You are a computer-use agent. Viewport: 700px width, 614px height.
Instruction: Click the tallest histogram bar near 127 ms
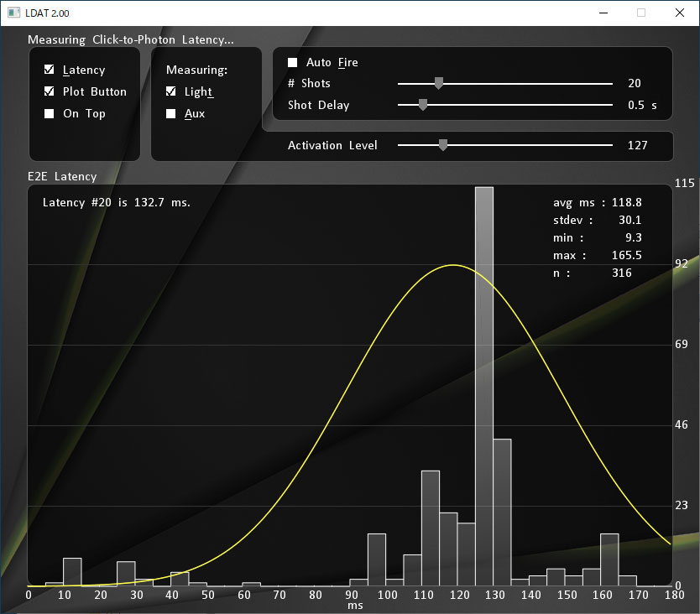pyautogui.click(x=484, y=386)
